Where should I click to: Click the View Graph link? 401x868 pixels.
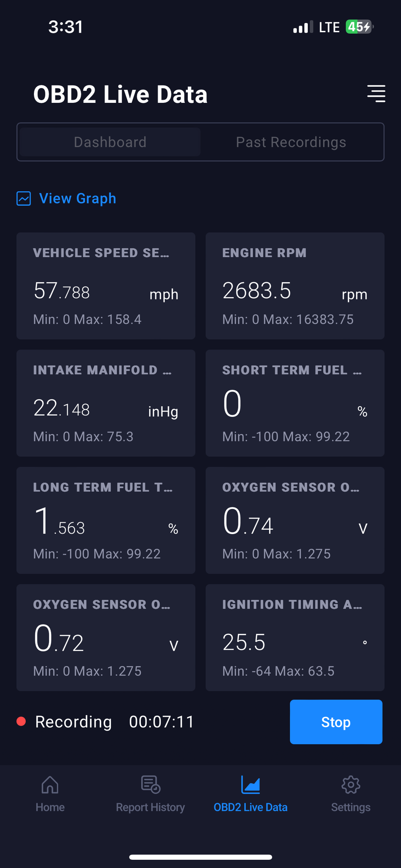pyautogui.click(x=78, y=198)
